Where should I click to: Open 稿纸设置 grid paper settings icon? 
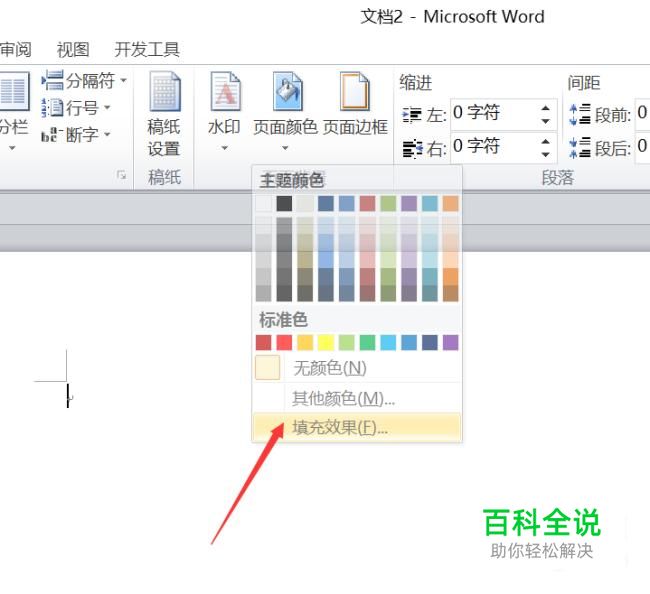(x=165, y=91)
